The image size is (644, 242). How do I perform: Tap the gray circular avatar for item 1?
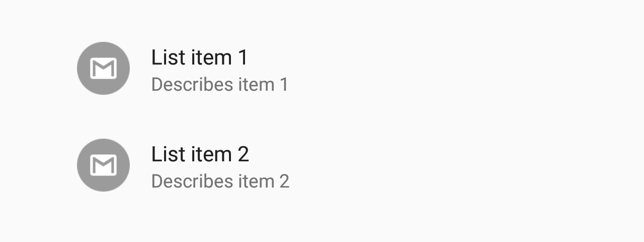pyautogui.click(x=103, y=68)
